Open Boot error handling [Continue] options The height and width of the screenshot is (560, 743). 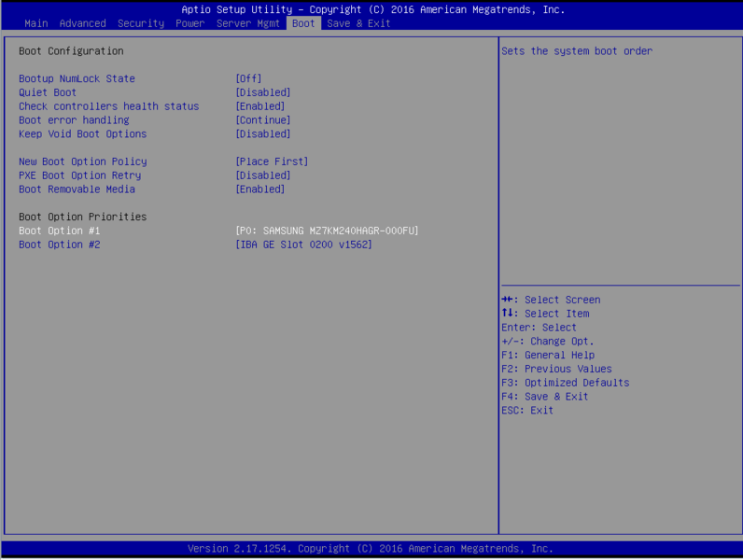[263, 120]
